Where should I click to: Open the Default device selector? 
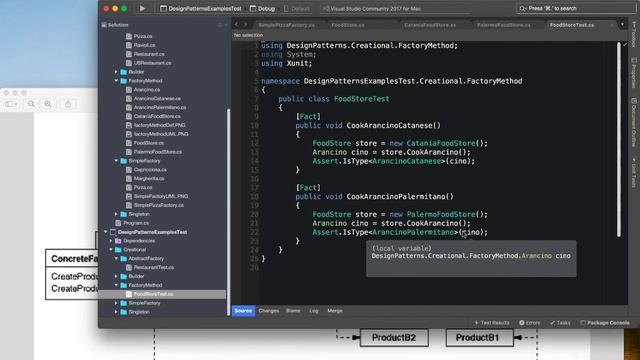coord(297,9)
